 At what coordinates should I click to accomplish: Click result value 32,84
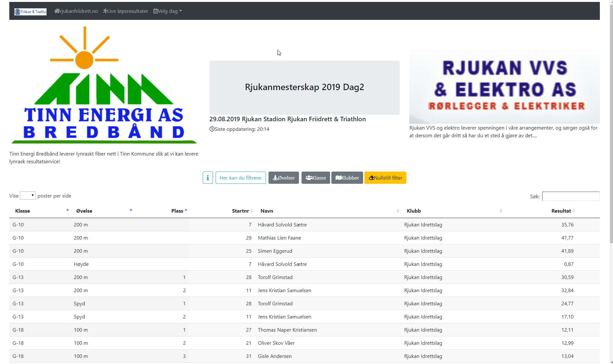pyautogui.click(x=567, y=290)
